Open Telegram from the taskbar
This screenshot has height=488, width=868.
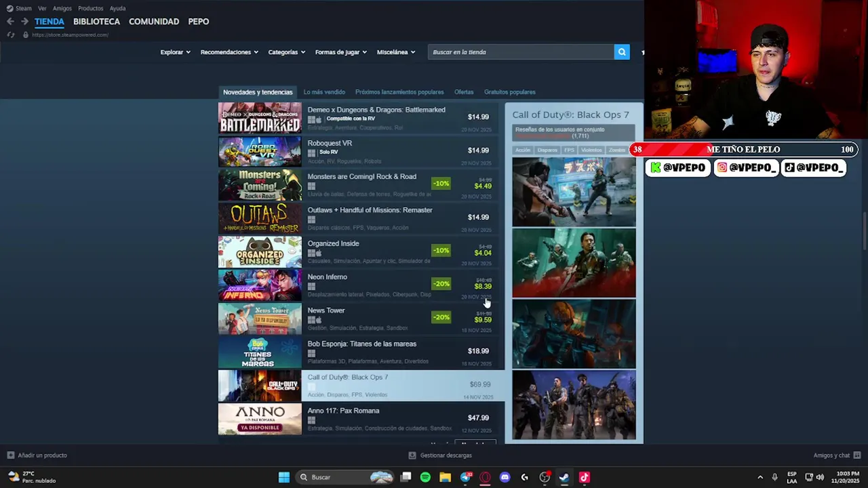click(x=465, y=477)
